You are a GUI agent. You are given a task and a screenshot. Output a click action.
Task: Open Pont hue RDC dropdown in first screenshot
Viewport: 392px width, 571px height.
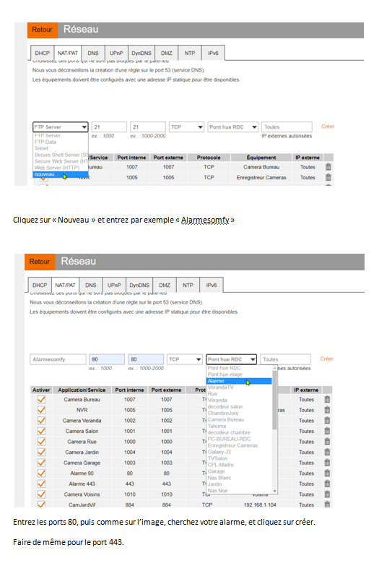[x=232, y=127]
